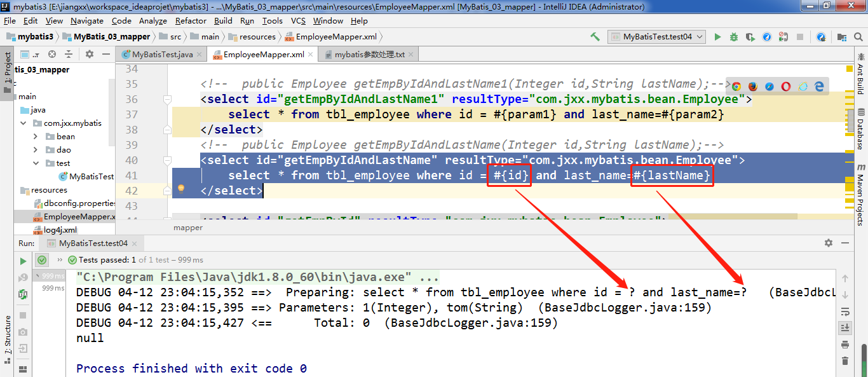Open the File menu
Screen dimensions: 868x377
point(10,21)
